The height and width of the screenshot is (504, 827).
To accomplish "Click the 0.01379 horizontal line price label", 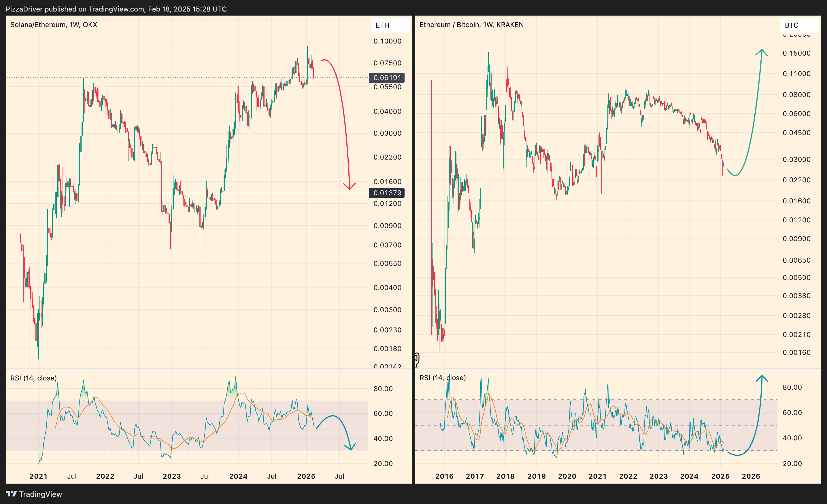I will tap(387, 193).
